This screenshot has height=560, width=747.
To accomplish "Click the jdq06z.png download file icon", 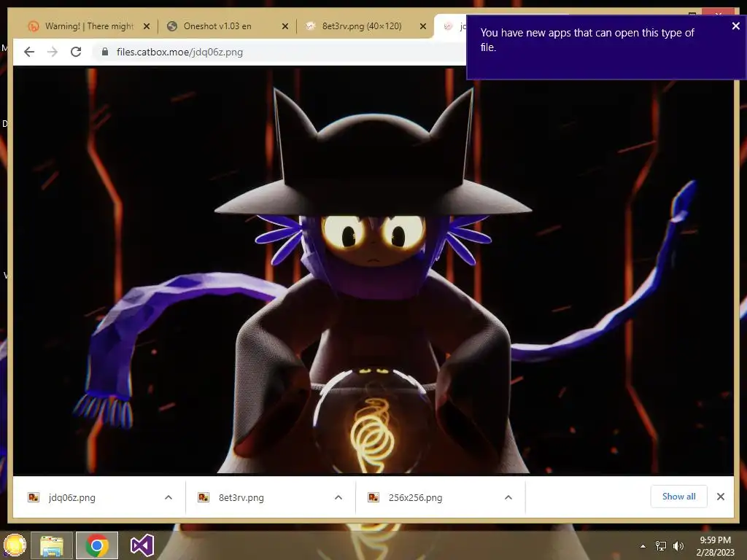I will 34,497.
